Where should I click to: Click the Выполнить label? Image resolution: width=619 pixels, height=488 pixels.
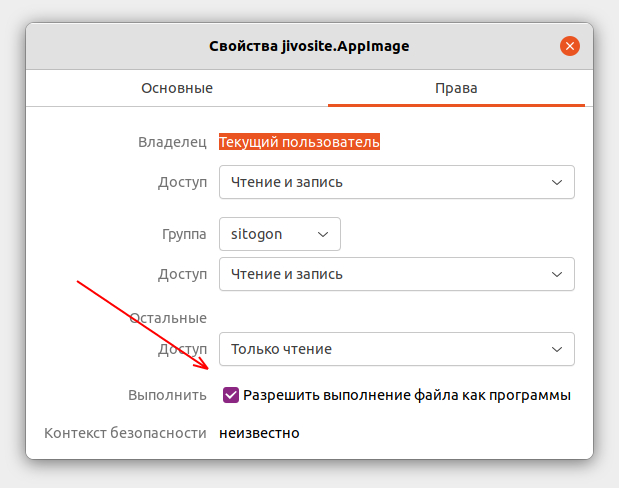[167, 395]
